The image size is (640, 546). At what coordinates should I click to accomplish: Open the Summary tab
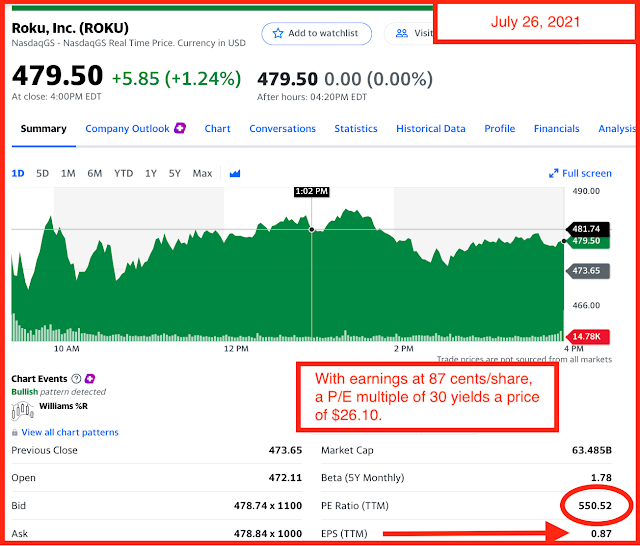(44, 129)
